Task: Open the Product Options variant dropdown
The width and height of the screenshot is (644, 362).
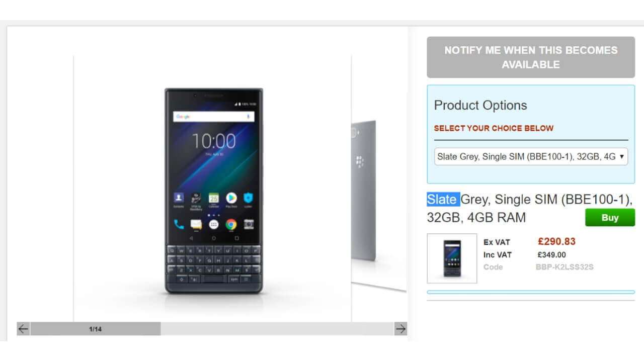Action: coord(531,156)
